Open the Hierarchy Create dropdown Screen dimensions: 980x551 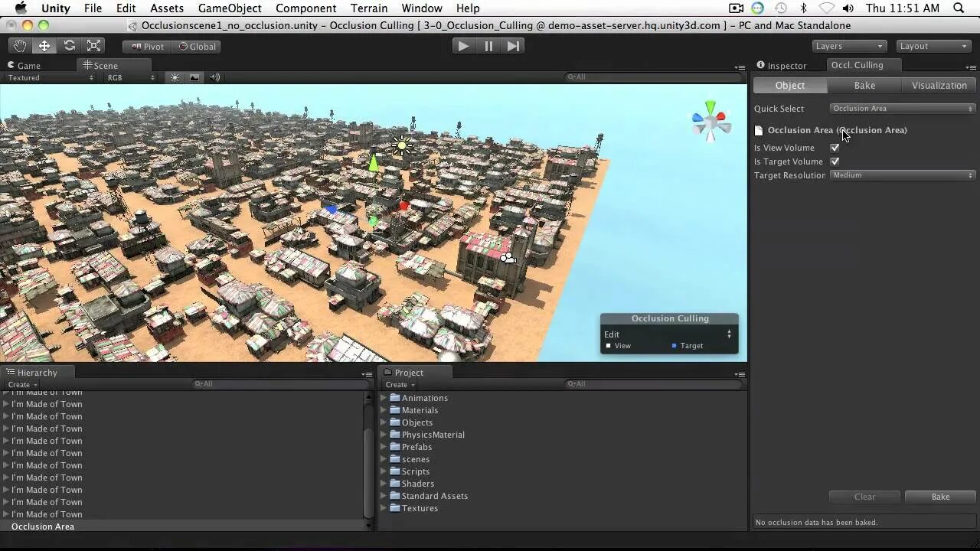click(x=21, y=385)
